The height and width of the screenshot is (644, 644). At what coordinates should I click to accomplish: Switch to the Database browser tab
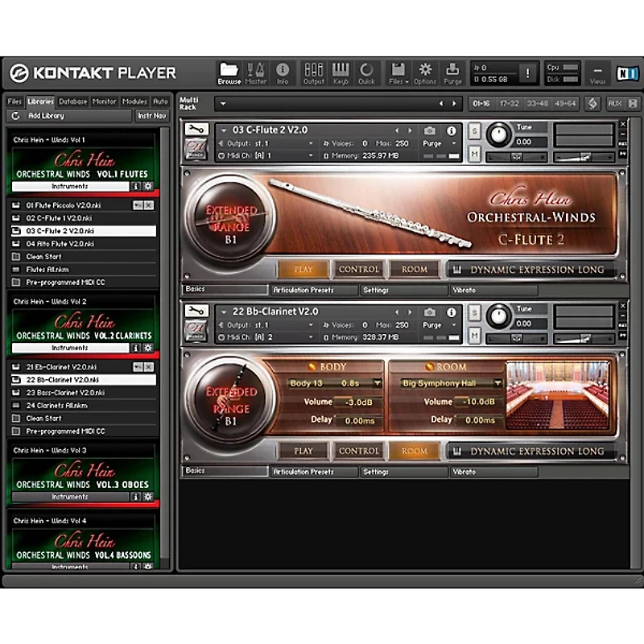tap(72, 101)
